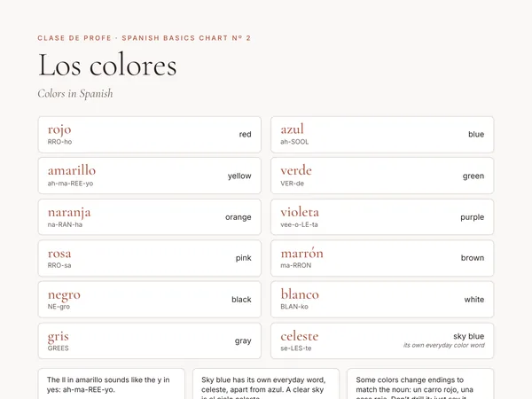
Task: Click the translation 'yellow'
Action: [239, 176]
